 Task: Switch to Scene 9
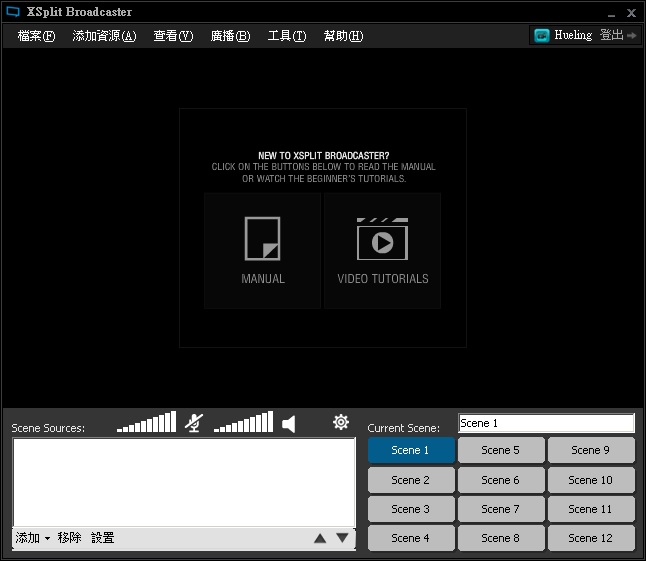591,450
